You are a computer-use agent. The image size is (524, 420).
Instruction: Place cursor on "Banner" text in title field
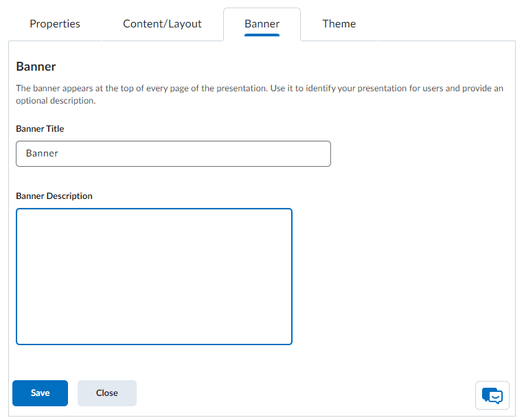click(42, 154)
